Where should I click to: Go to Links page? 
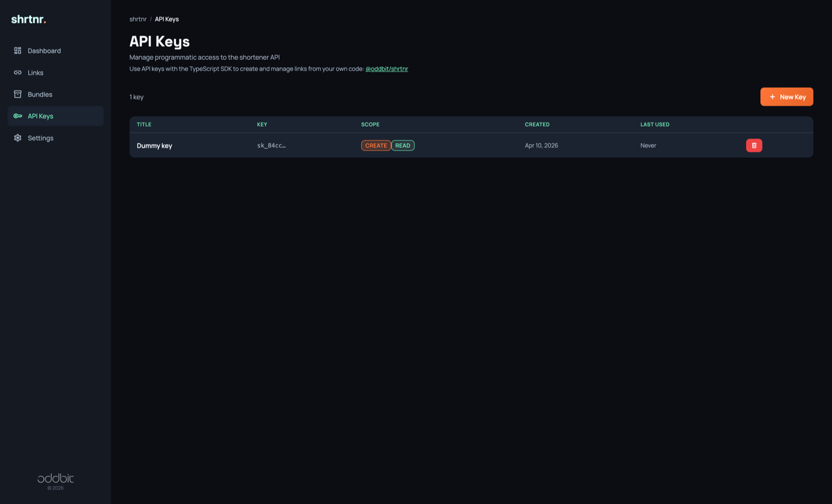click(56, 72)
